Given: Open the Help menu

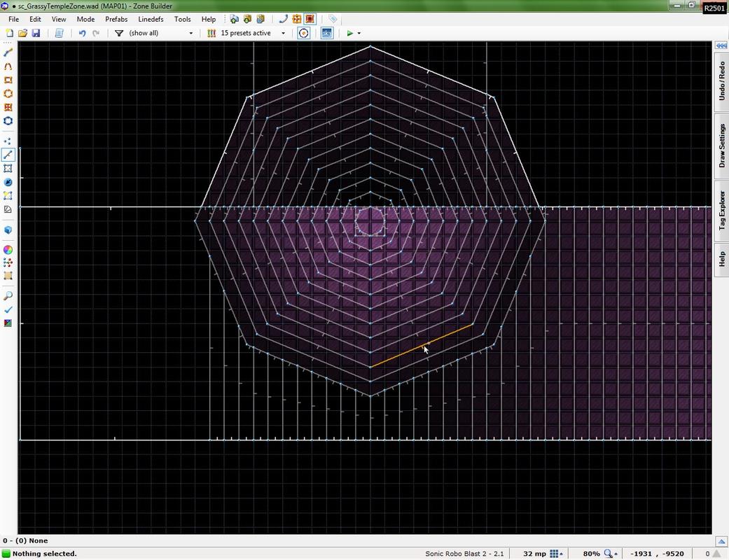Looking at the screenshot, I should point(208,19).
